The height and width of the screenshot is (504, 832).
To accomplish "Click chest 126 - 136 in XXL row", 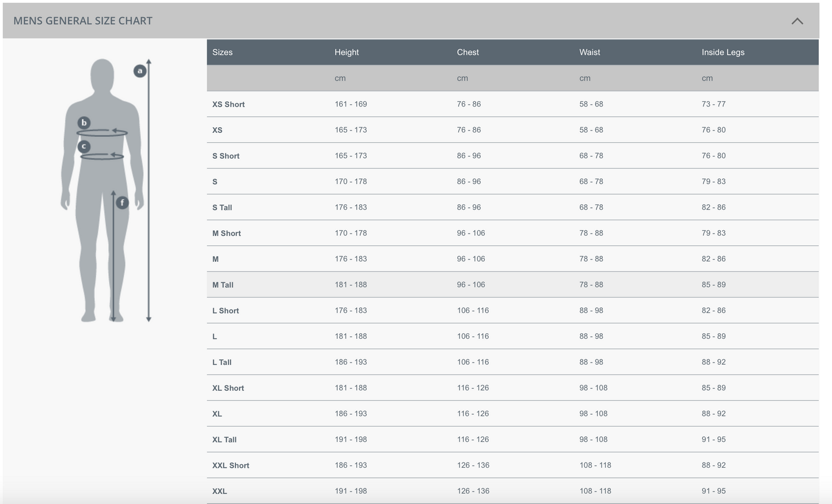I will [x=473, y=491].
